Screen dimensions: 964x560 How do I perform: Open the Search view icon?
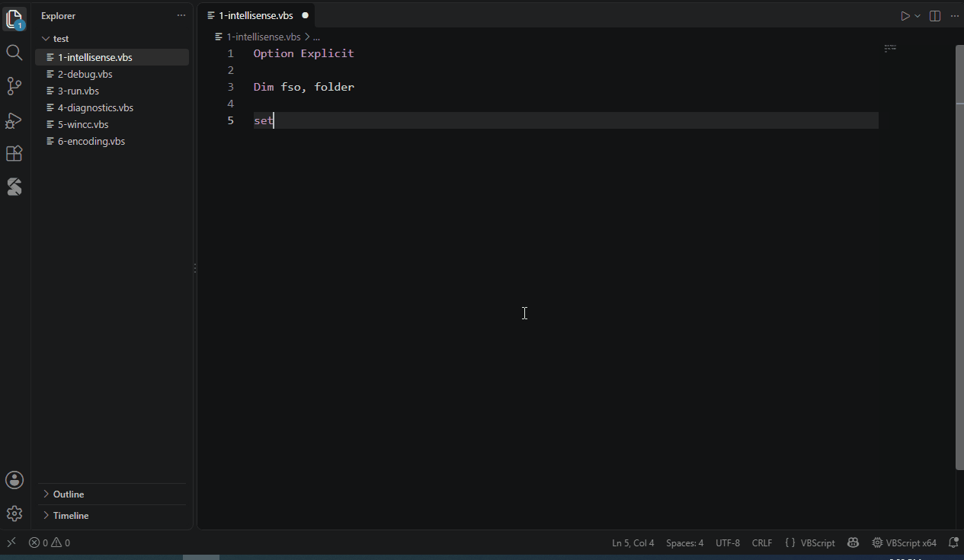(x=14, y=53)
